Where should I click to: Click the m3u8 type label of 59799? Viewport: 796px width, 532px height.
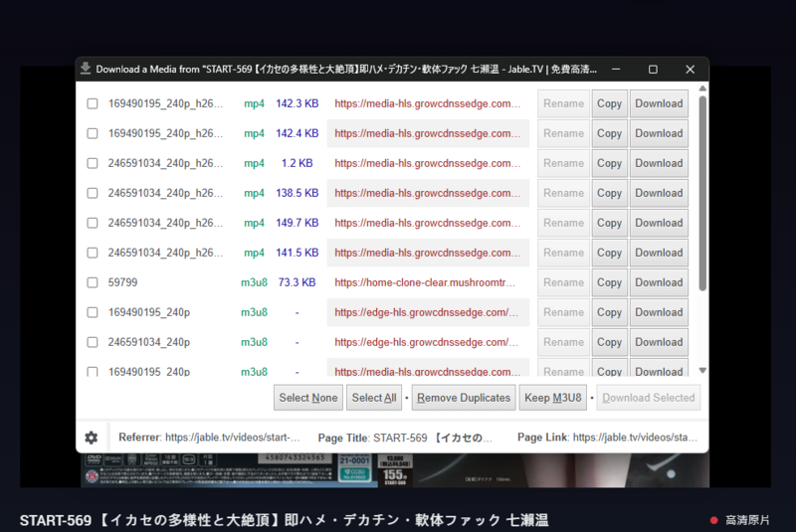pyautogui.click(x=254, y=282)
